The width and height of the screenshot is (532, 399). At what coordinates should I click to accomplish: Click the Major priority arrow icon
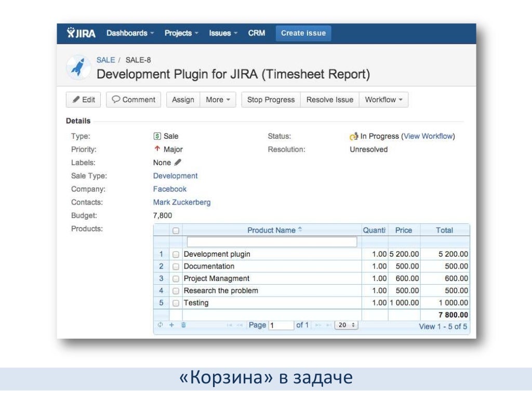[157, 149]
